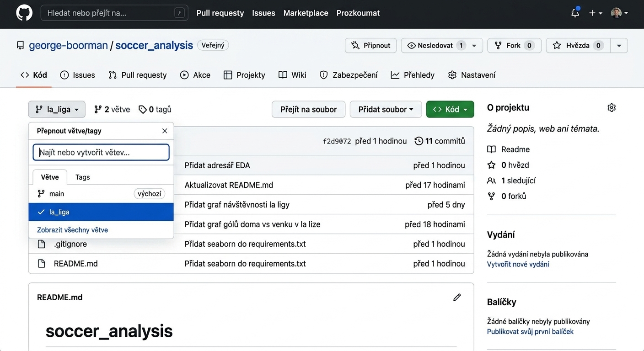Screen dimensions: 644x351
Task: Open README.md in the file list
Action: (76, 264)
